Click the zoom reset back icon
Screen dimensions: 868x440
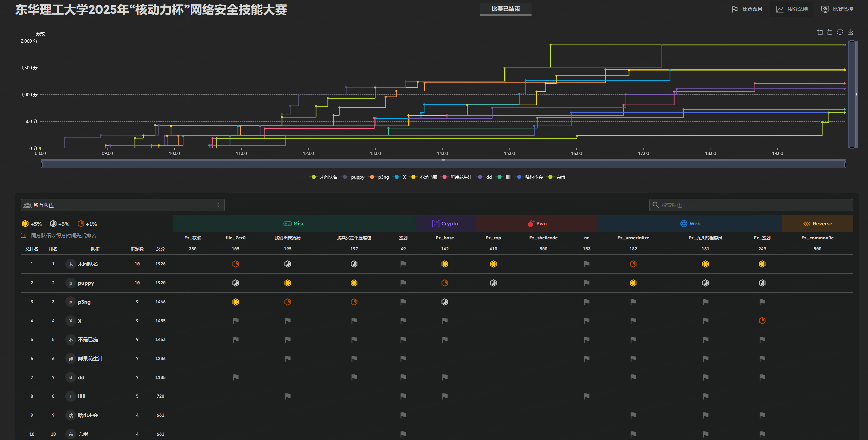[x=830, y=32]
